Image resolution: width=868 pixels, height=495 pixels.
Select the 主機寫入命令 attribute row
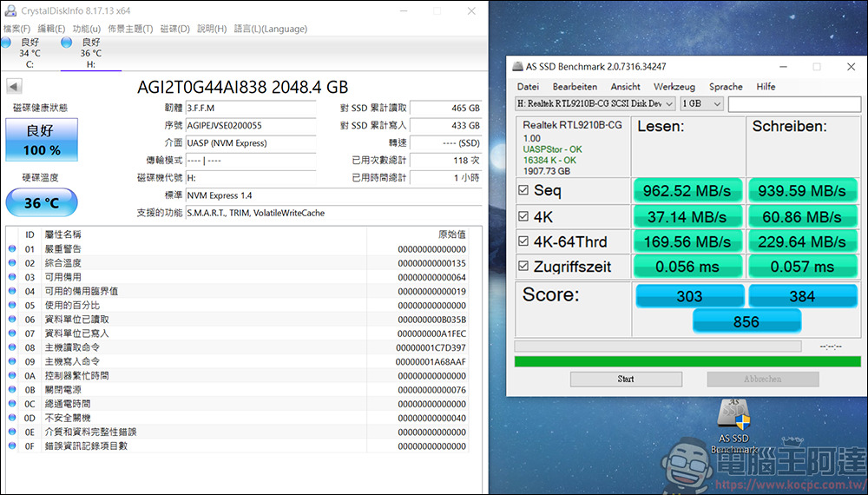238,361
